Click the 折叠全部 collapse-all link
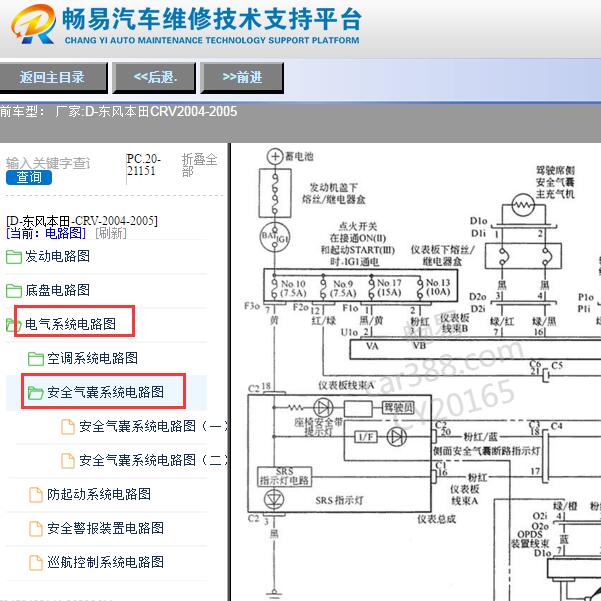 [199, 165]
